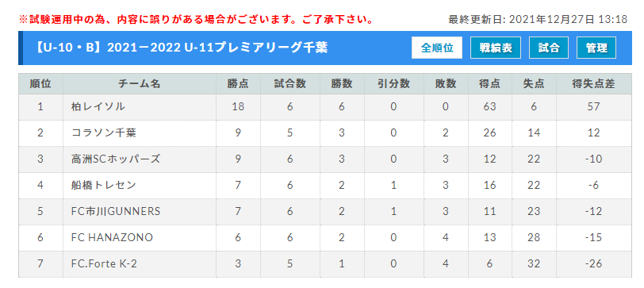Click the 順位 column header
Viewport: 644px width, 288px height.
40,84
